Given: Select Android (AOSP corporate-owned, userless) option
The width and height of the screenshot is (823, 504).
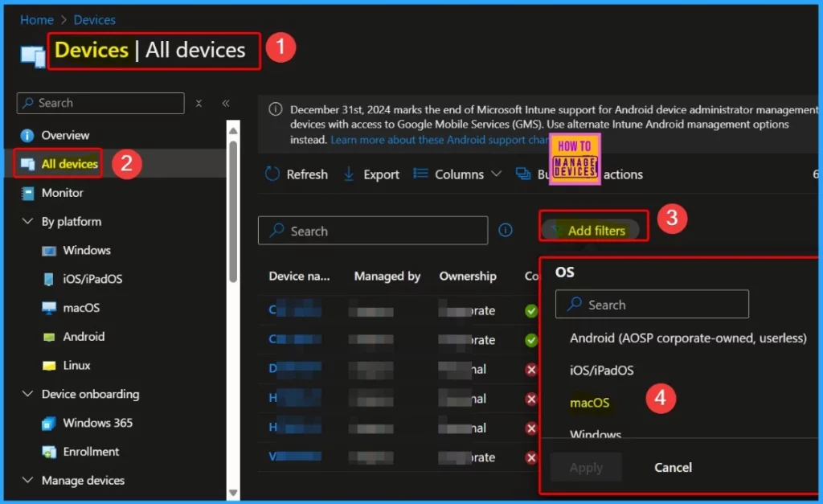Looking at the screenshot, I should point(688,338).
